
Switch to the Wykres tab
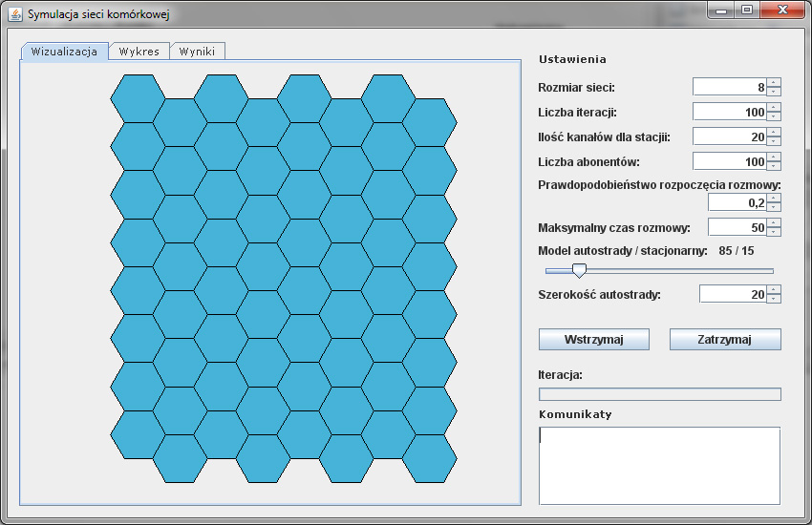coord(139,52)
